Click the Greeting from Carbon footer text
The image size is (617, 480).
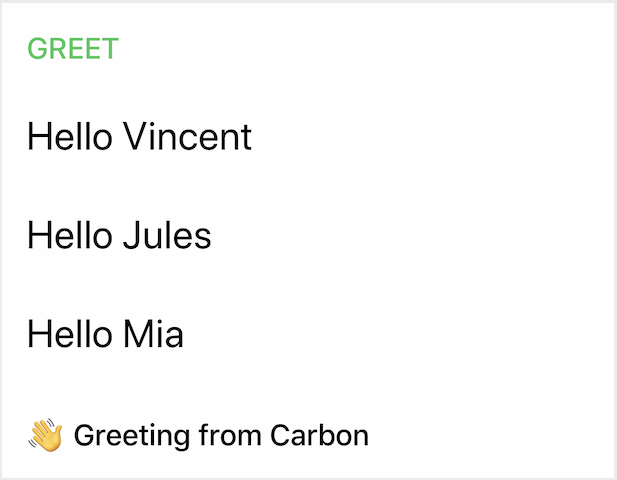click(x=221, y=436)
